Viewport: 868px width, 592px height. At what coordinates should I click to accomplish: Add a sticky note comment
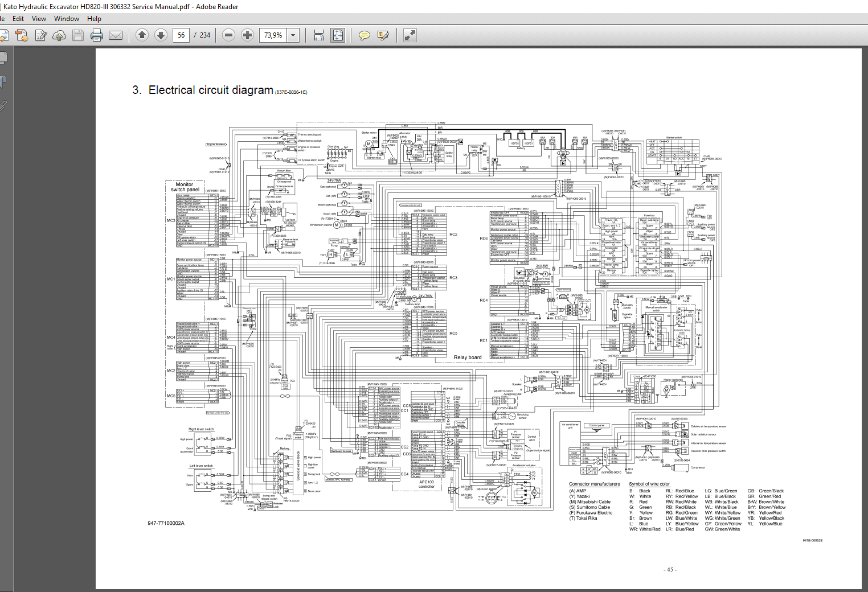363,35
